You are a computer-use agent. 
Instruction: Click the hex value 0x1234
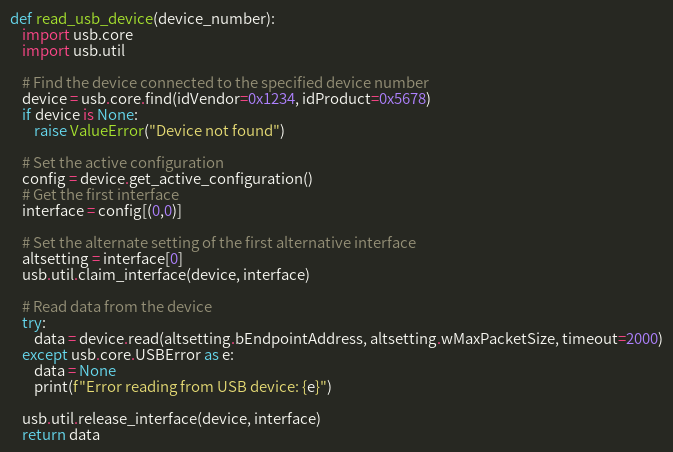pyautogui.click(x=272, y=99)
